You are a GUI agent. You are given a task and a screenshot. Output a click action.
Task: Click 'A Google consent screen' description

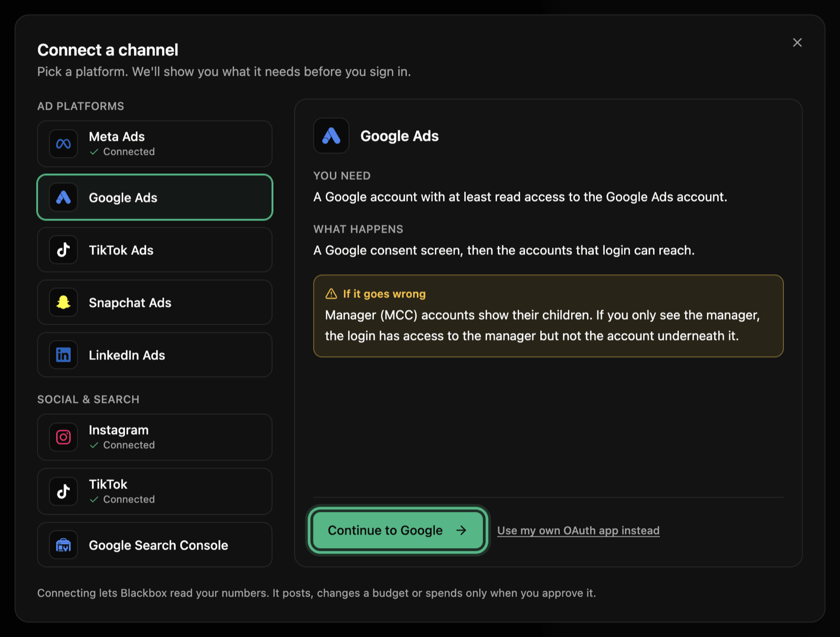click(x=504, y=250)
